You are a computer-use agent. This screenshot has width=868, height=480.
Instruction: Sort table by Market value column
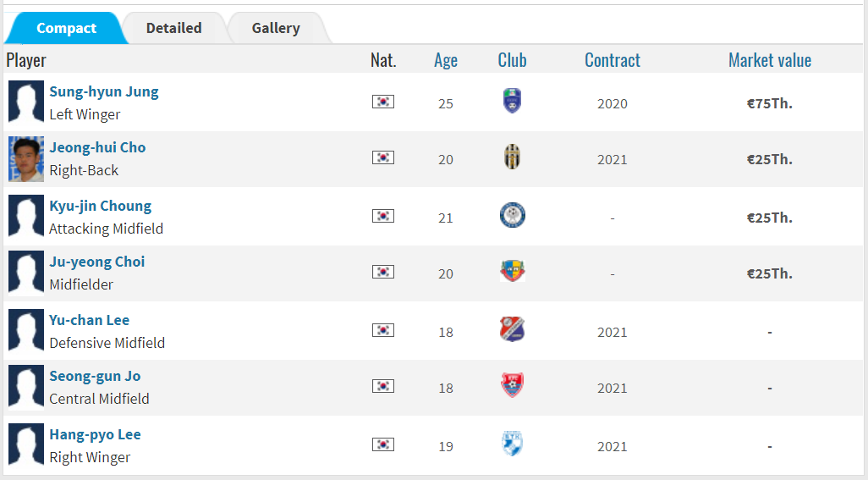[769, 60]
